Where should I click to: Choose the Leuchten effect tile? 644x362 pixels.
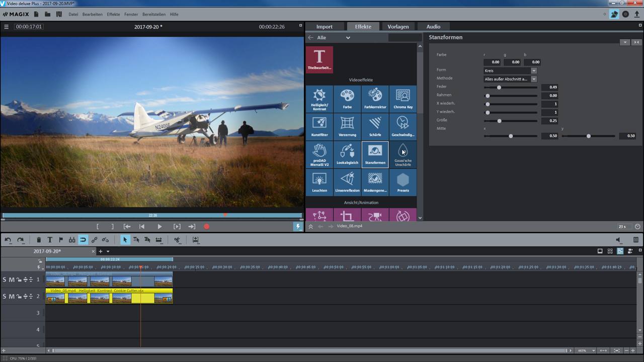(x=319, y=183)
